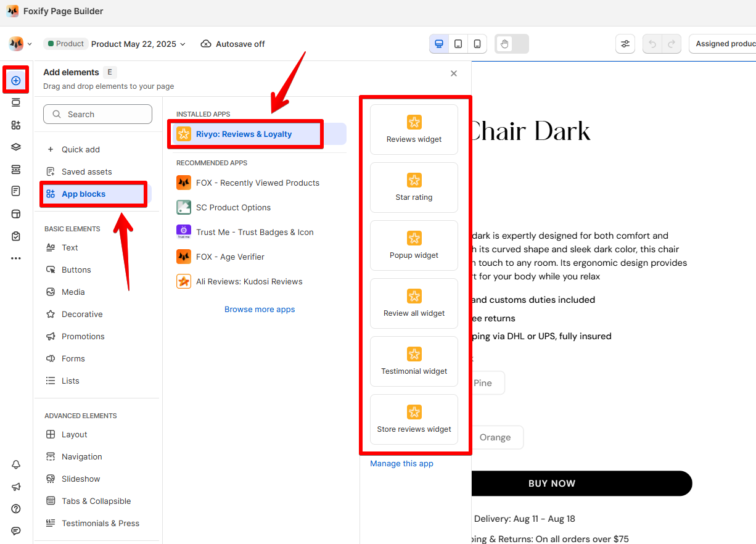Select the Pine variant option
Image resolution: width=756 pixels, height=544 pixels.
tap(483, 383)
